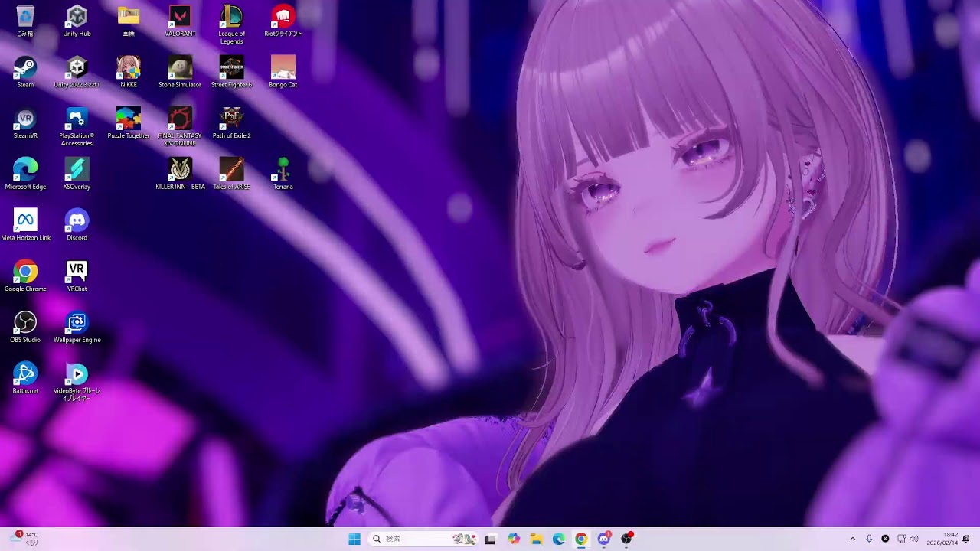Click the taskbar search box (検索)
Image resolution: width=980 pixels, height=551 pixels.
[423, 539]
